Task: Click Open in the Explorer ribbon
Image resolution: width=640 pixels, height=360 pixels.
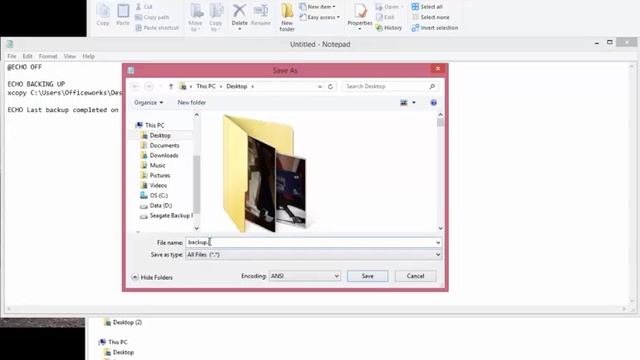Action: point(389,7)
